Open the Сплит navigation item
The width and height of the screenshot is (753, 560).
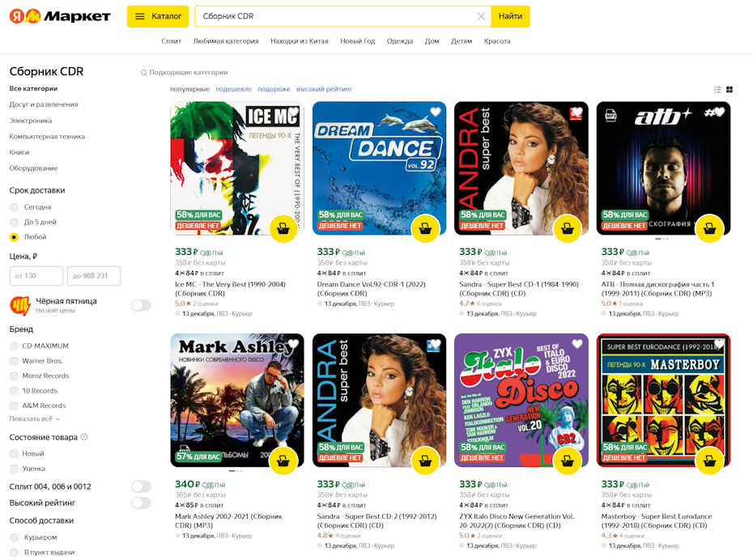coord(171,41)
